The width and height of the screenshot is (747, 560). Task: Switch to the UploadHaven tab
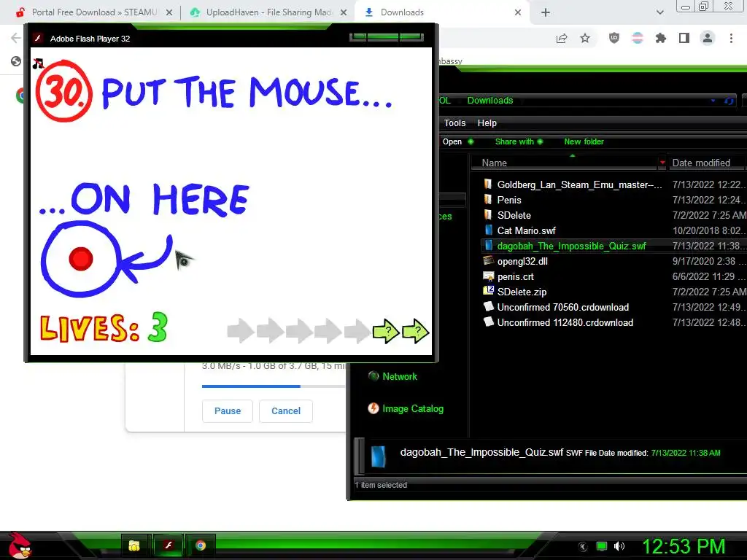click(x=268, y=12)
